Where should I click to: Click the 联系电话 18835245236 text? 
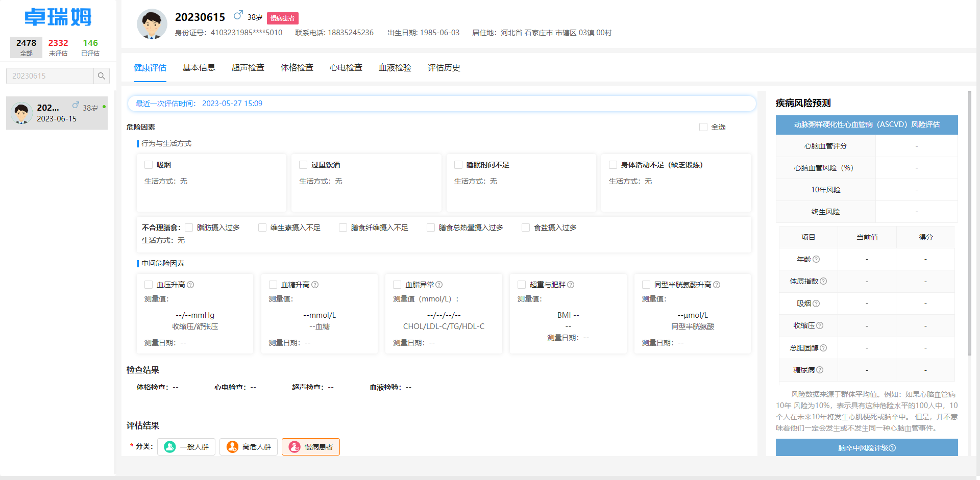pos(334,33)
